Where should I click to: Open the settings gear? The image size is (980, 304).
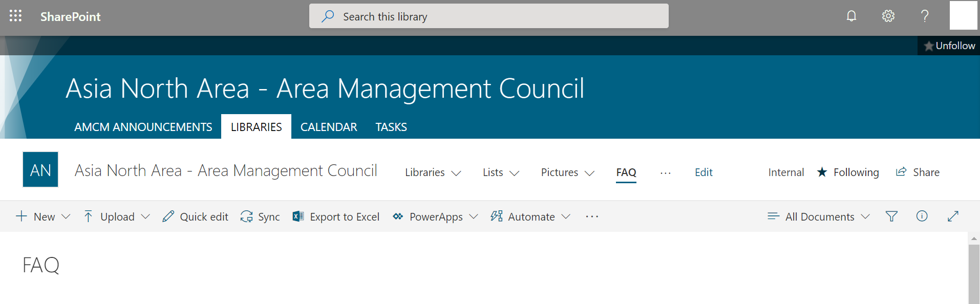tap(888, 16)
